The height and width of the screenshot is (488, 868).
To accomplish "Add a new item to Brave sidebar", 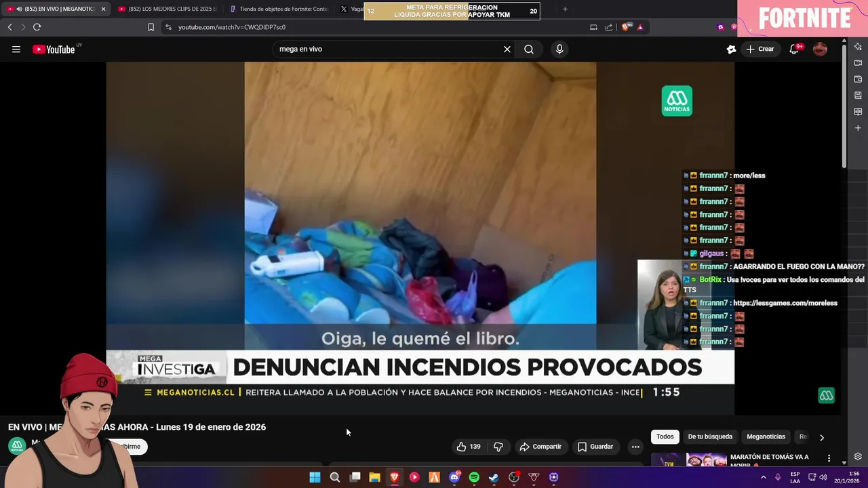I will (858, 127).
